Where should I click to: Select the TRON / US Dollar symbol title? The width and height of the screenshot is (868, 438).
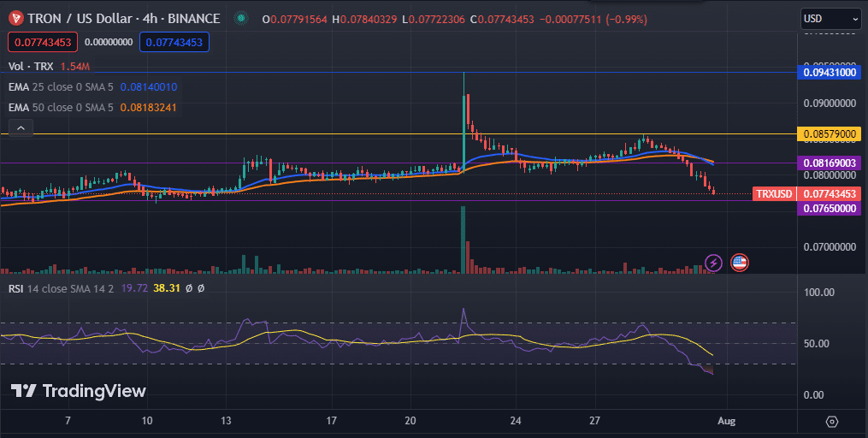tap(123, 19)
